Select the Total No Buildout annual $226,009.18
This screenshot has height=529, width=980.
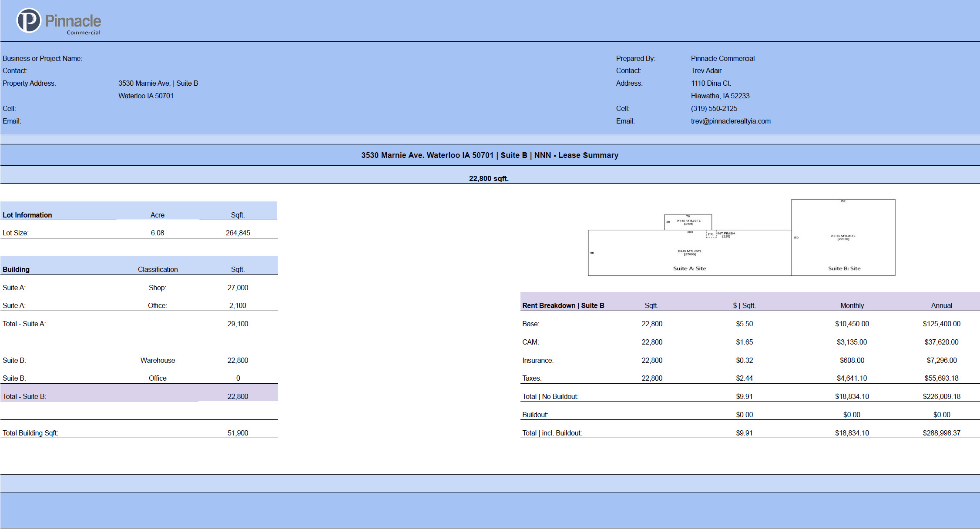click(942, 396)
